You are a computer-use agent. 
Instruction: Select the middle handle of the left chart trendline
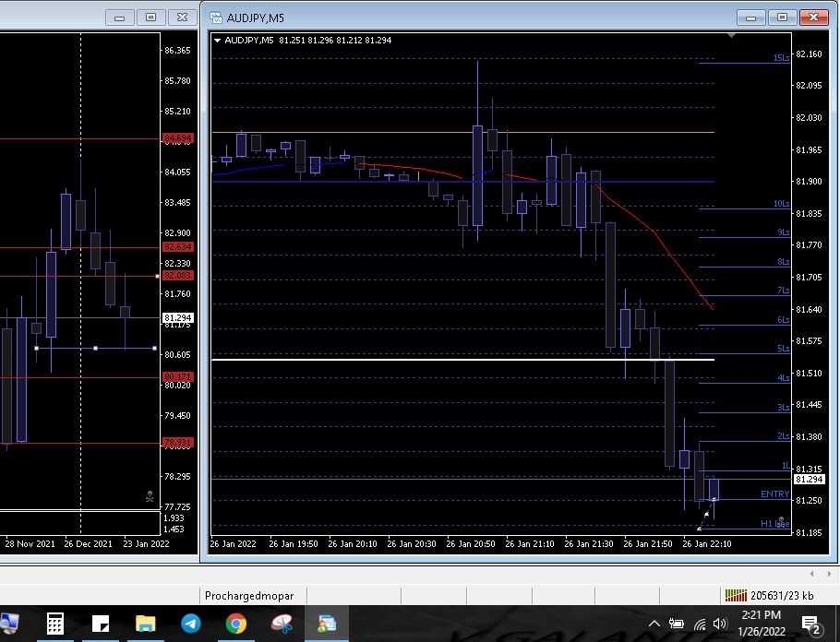[95, 348]
